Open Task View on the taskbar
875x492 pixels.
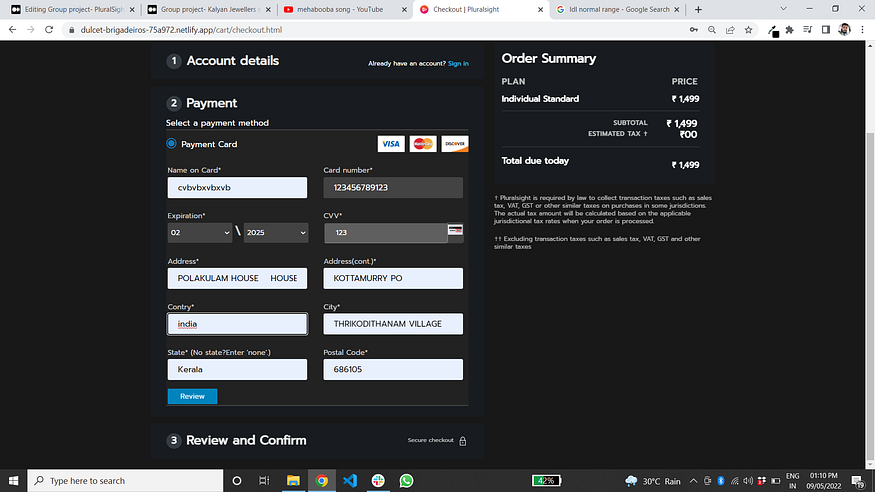coord(264,480)
